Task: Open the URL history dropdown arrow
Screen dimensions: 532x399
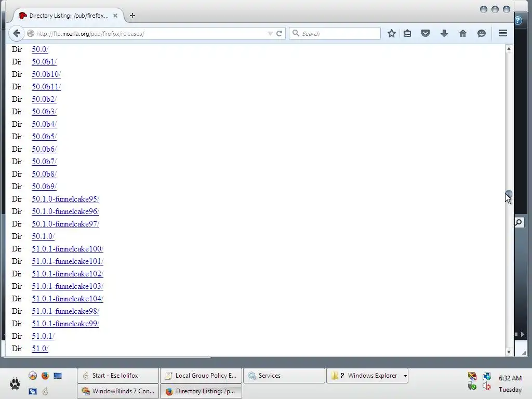Action: click(270, 33)
